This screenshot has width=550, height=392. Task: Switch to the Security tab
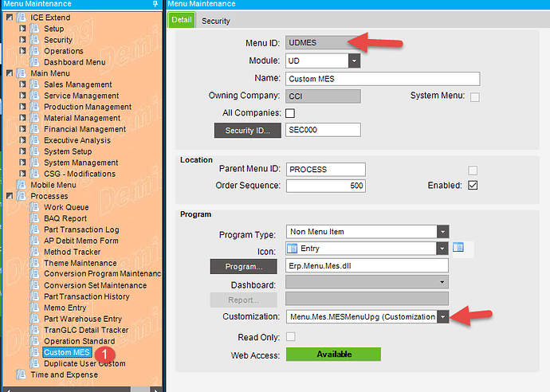click(216, 21)
